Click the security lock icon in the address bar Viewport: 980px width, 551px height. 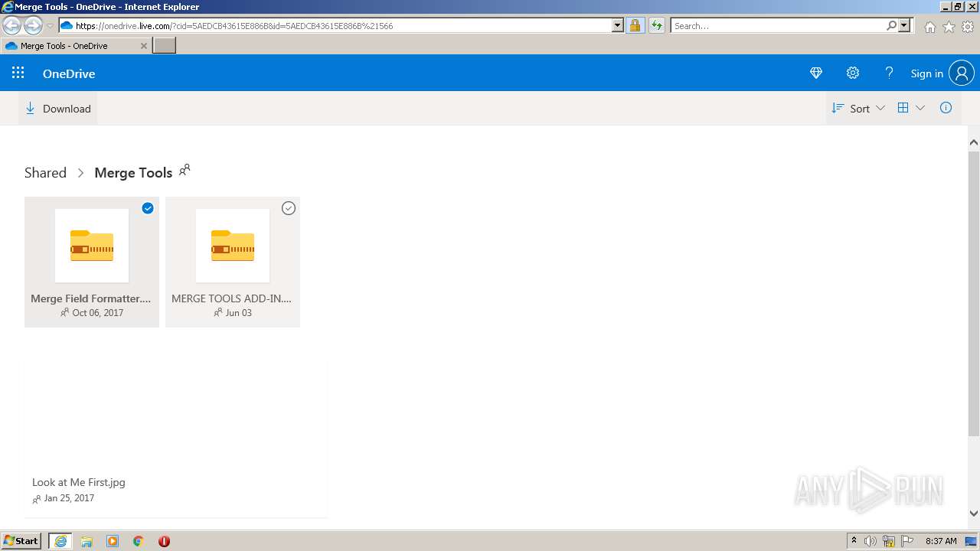pyautogui.click(x=635, y=25)
